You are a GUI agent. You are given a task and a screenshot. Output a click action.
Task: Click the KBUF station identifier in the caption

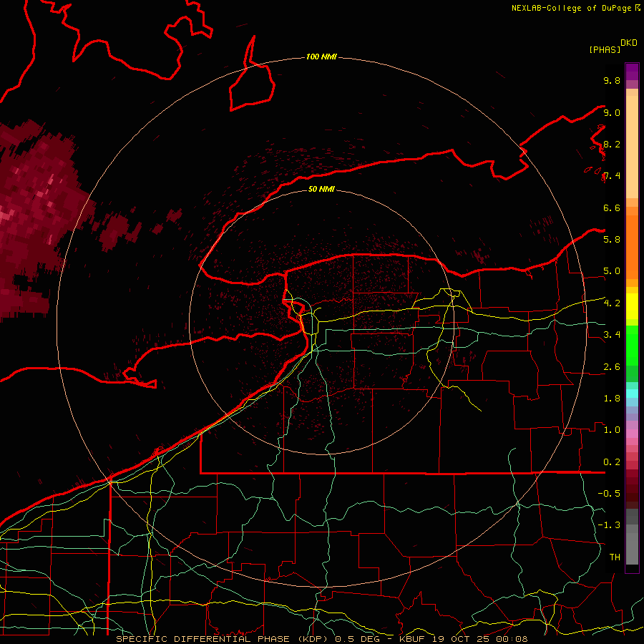[x=414, y=639]
